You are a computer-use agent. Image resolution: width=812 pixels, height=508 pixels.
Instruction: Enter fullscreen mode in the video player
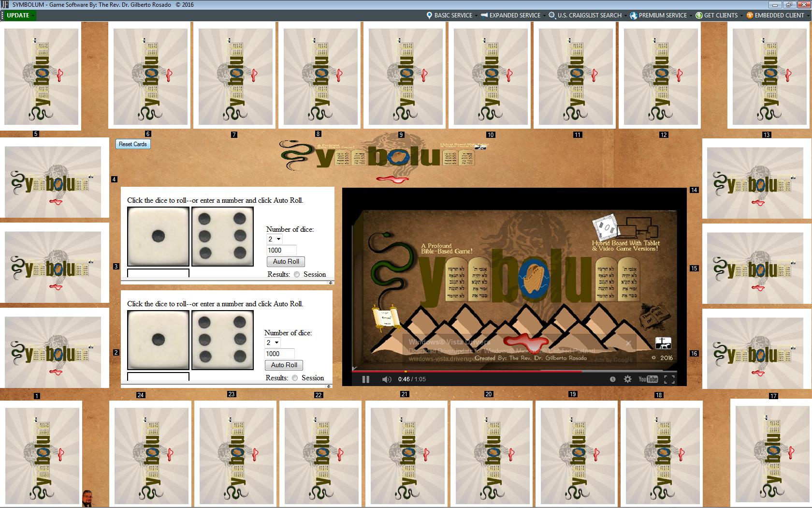669,379
